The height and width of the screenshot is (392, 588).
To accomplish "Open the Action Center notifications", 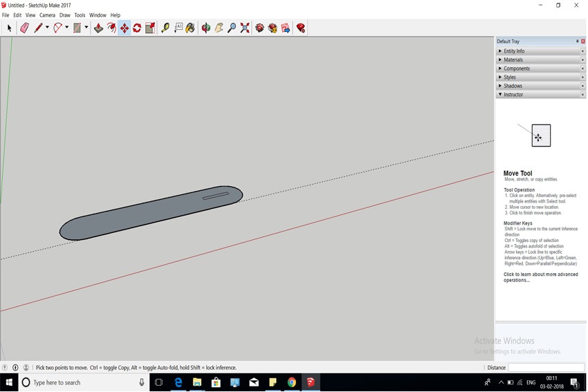I will point(574,382).
